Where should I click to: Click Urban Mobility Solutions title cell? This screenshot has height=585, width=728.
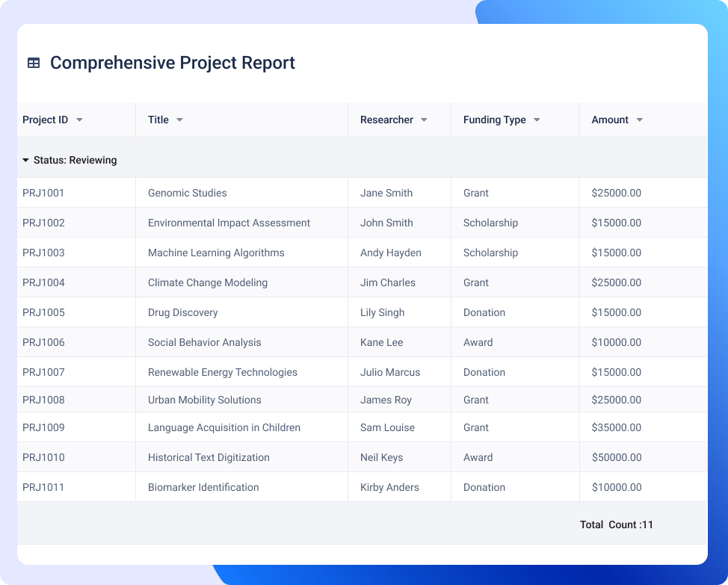click(204, 400)
